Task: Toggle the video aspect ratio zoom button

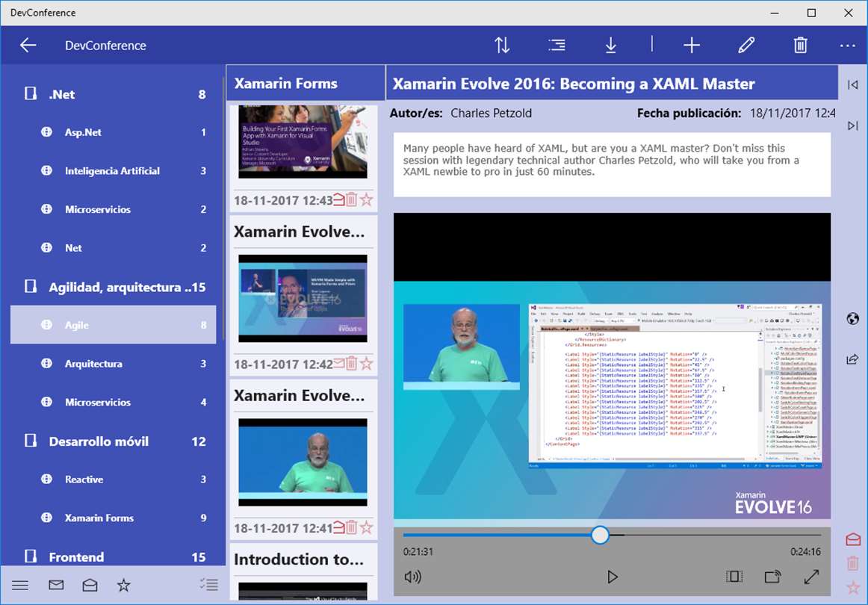Action: tap(734, 577)
